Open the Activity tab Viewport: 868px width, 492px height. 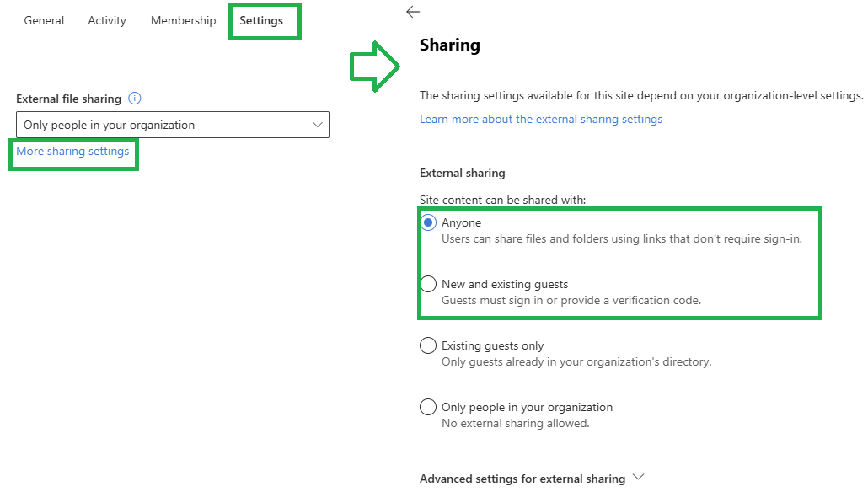[x=107, y=20]
